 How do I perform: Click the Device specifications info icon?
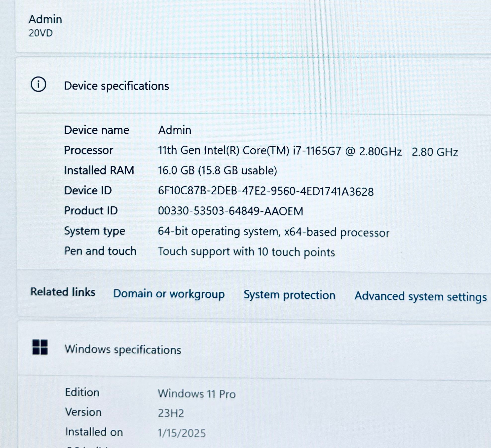(x=38, y=84)
